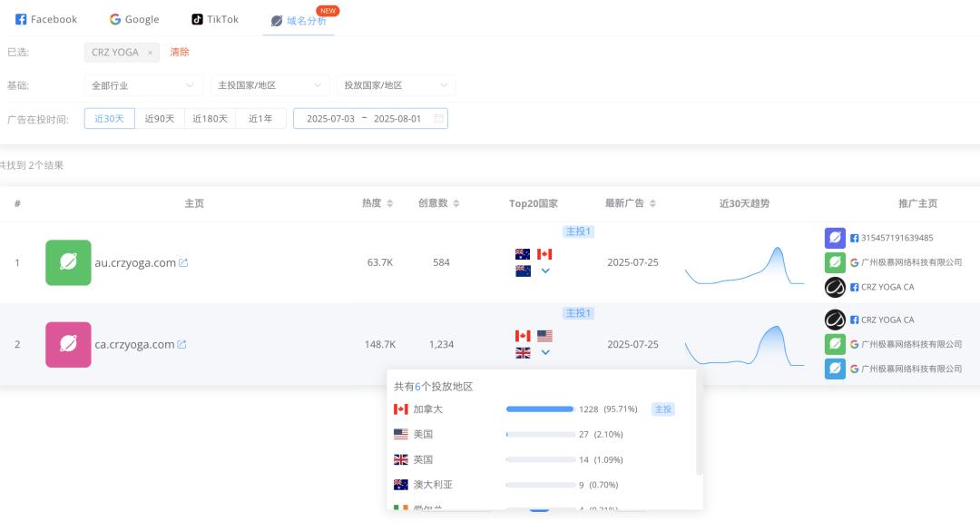980x522 pixels.
Task: Select the 域名分析 tab
Action: pyautogui.click(x=299, y=21)
